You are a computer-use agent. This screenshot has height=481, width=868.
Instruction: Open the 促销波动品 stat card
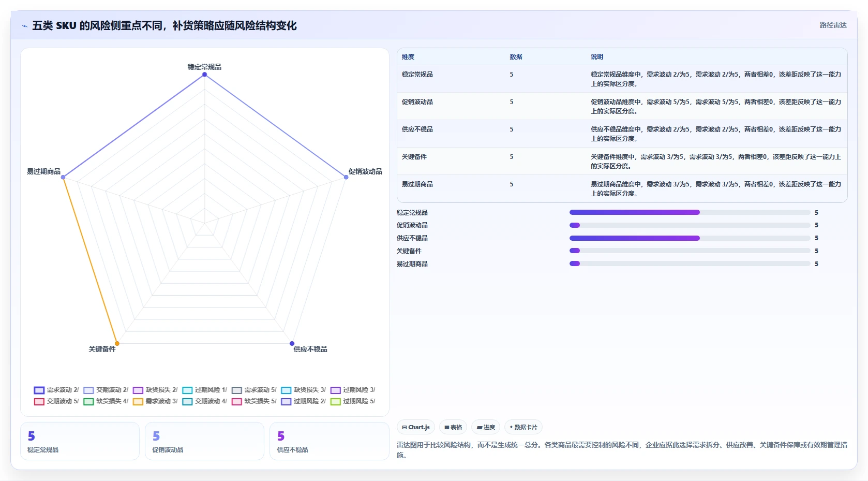205,441
